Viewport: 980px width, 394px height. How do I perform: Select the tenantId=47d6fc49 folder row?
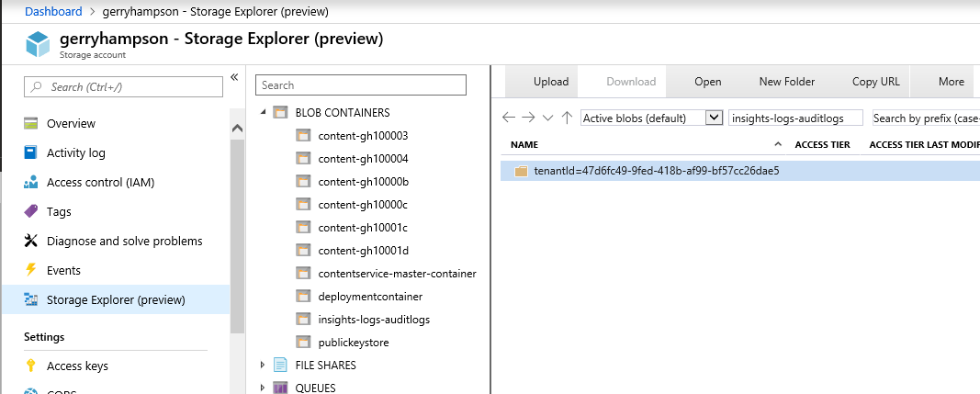740,171
